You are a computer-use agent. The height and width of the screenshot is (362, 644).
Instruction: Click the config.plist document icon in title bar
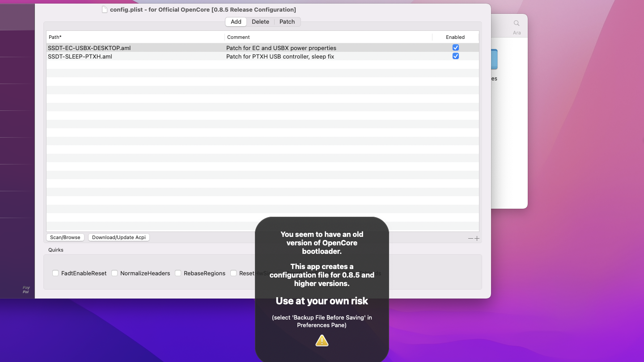point(105,9)
